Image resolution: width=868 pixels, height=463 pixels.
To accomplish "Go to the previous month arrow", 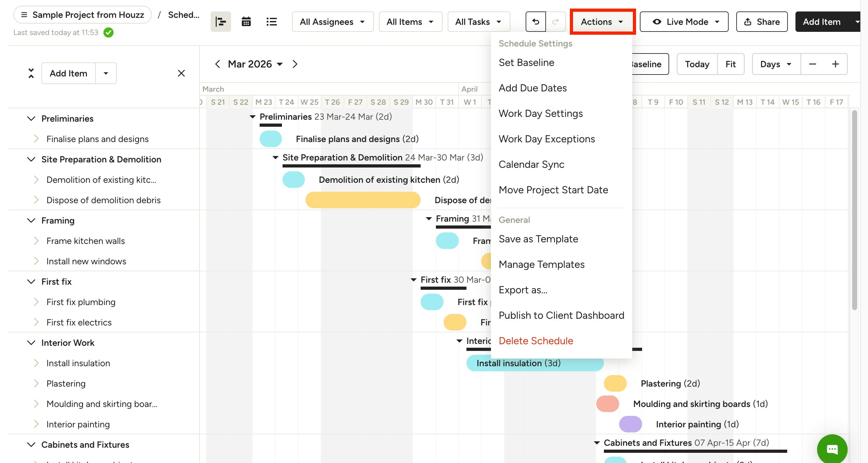I will (218, 64).
